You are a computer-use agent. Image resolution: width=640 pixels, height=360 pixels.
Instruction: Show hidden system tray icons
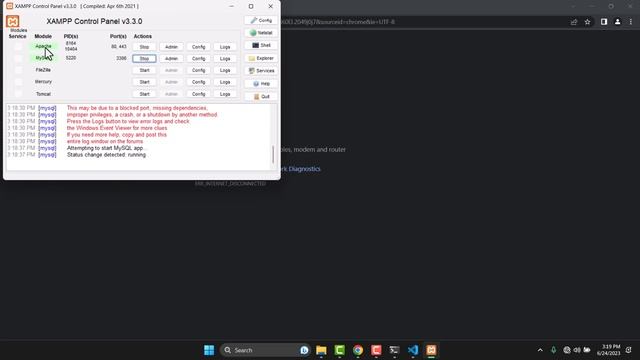[x=540, y=350]
